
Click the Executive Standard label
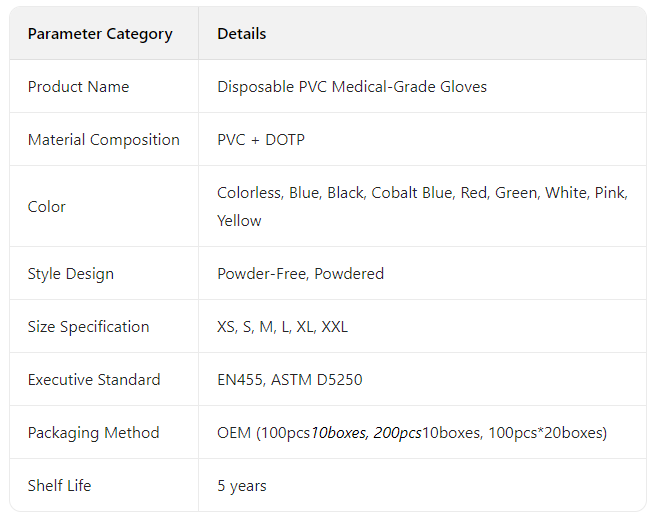click(x=94, y=380)
